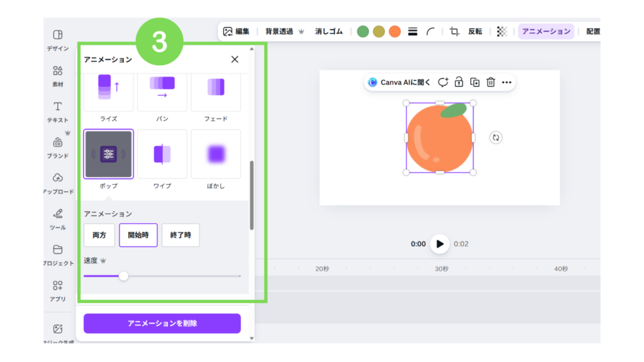Delete the orange element with the trash icon
Viewport: 644px width, 362px height.
point(491,82)
